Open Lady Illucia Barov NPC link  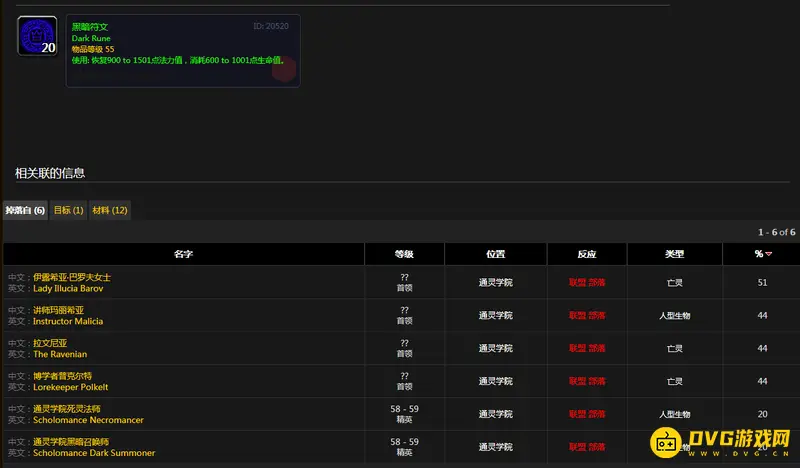coord(68,288)
